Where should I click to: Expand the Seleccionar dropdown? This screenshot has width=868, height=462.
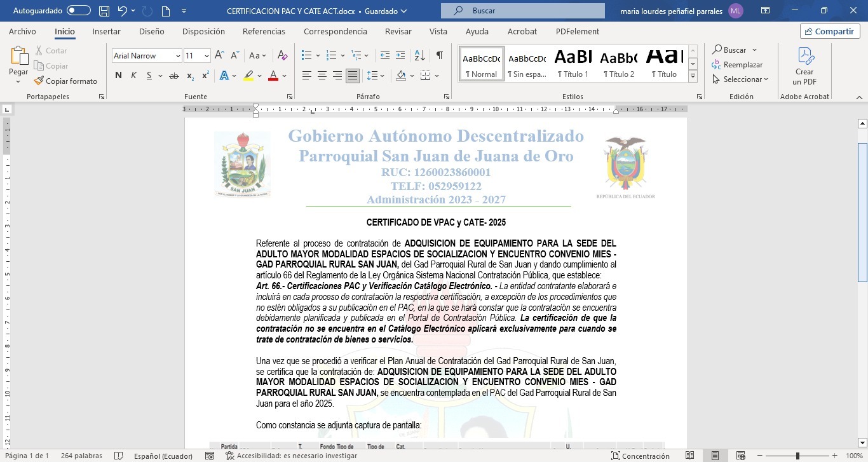point(741,79)
